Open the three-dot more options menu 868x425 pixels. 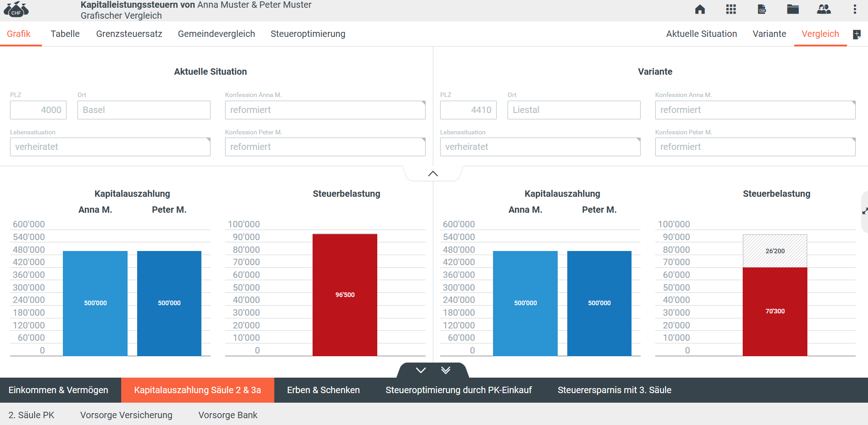pyautogui.click(x=855, y=9)
